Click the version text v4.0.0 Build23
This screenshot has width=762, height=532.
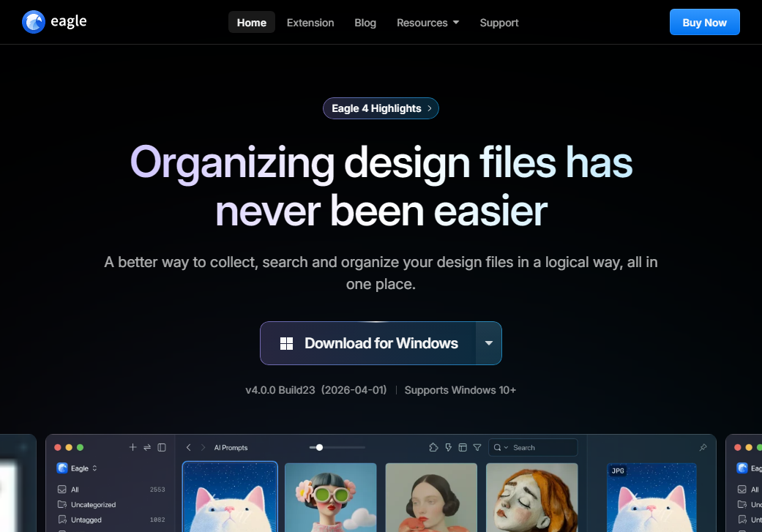pos(280,390)
